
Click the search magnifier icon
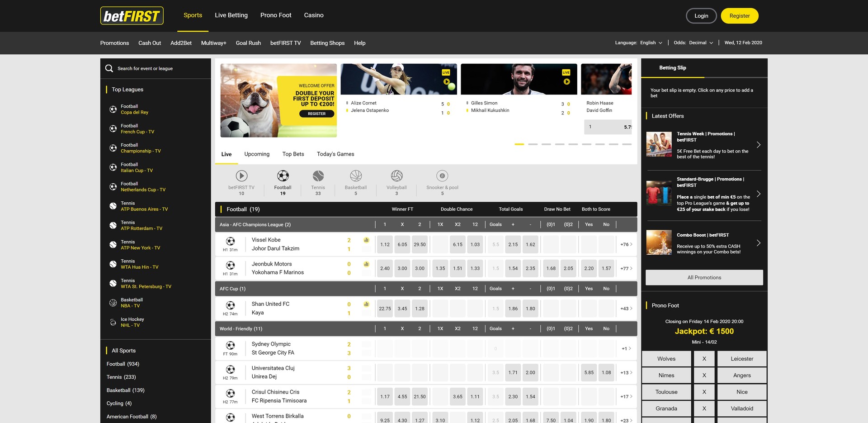tap(109, 68)
